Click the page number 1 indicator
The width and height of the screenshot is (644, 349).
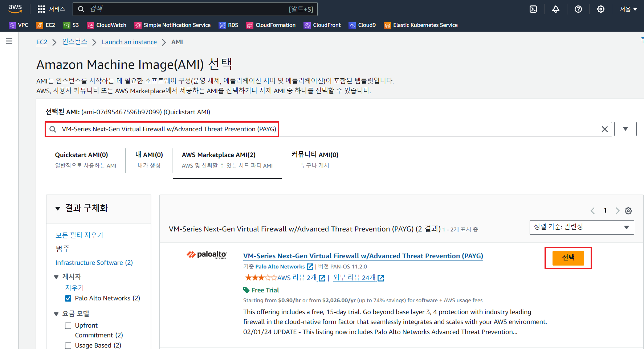(x=605, y=211)
